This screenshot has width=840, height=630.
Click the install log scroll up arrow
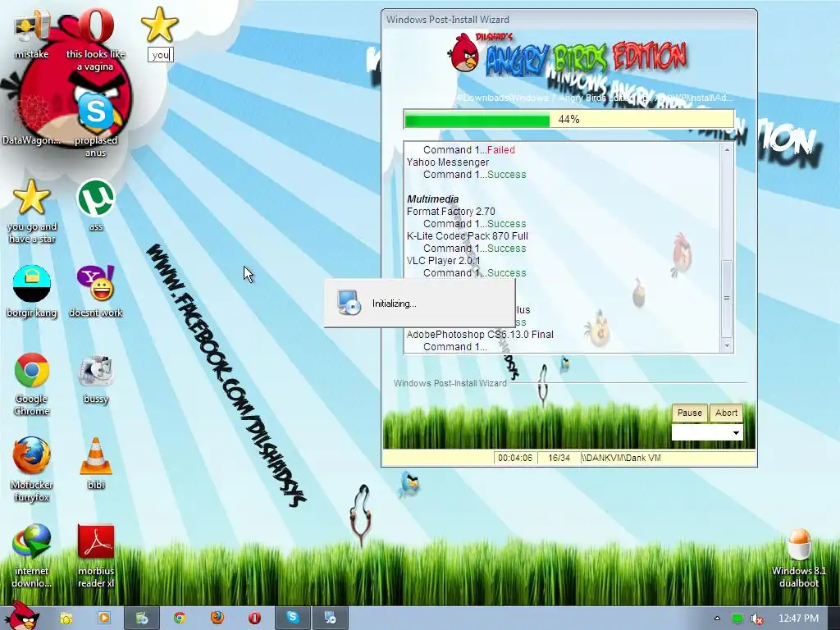coord(727,150)
